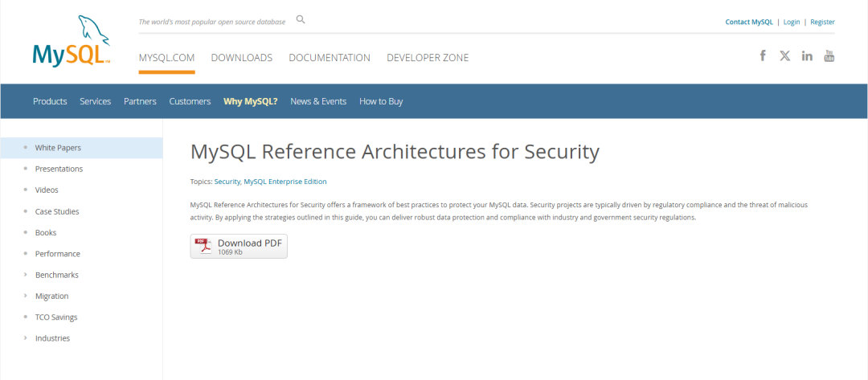Open the Products menu
Image resolution: width=868 pixels, height=380 pixels.
[x=50, y=101]
